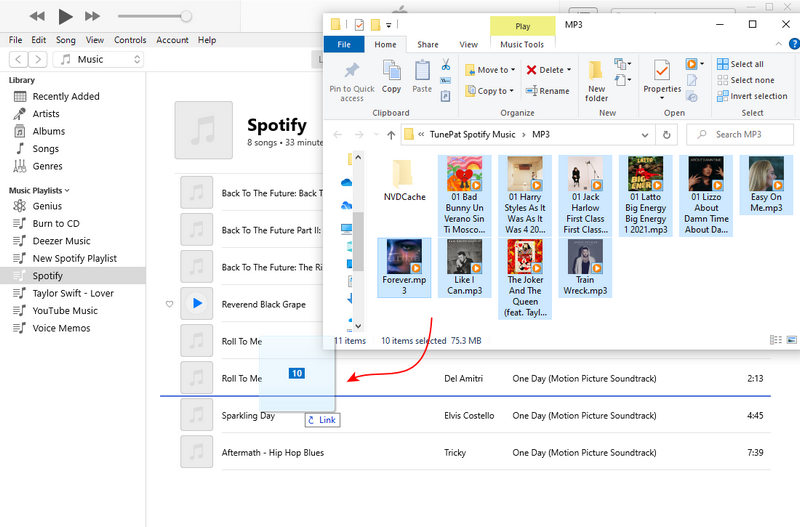
Task: Click the Cut scissors icon
Action: click(445, 65)
